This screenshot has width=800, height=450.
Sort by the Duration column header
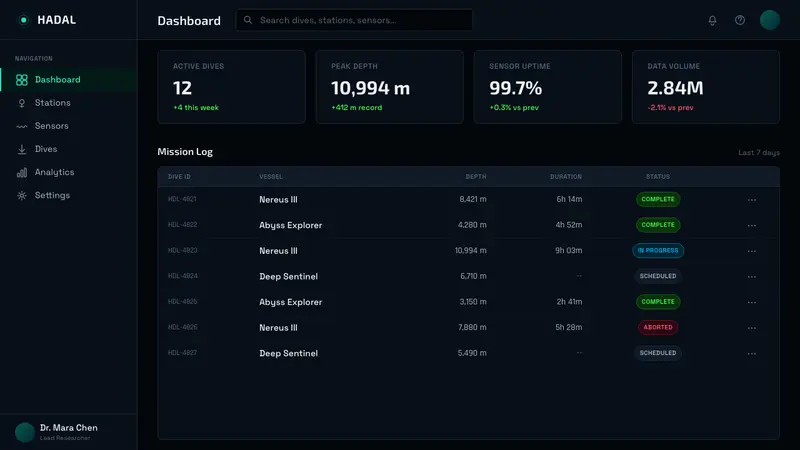566,177
